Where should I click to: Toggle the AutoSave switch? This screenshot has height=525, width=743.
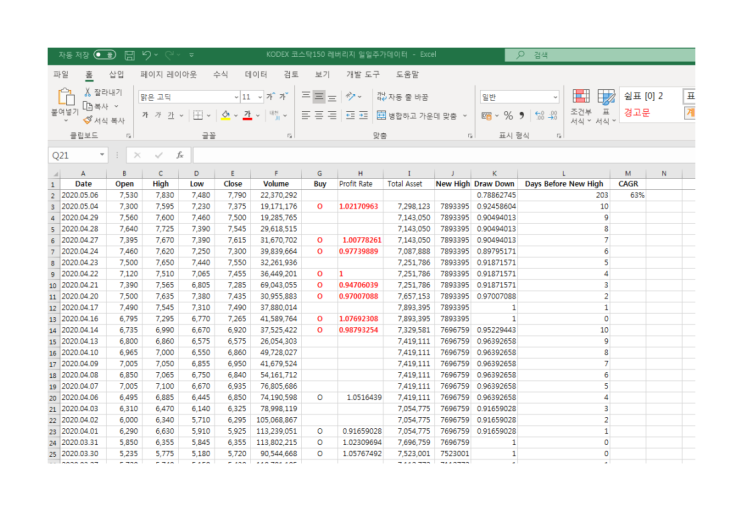pos(104,55)
